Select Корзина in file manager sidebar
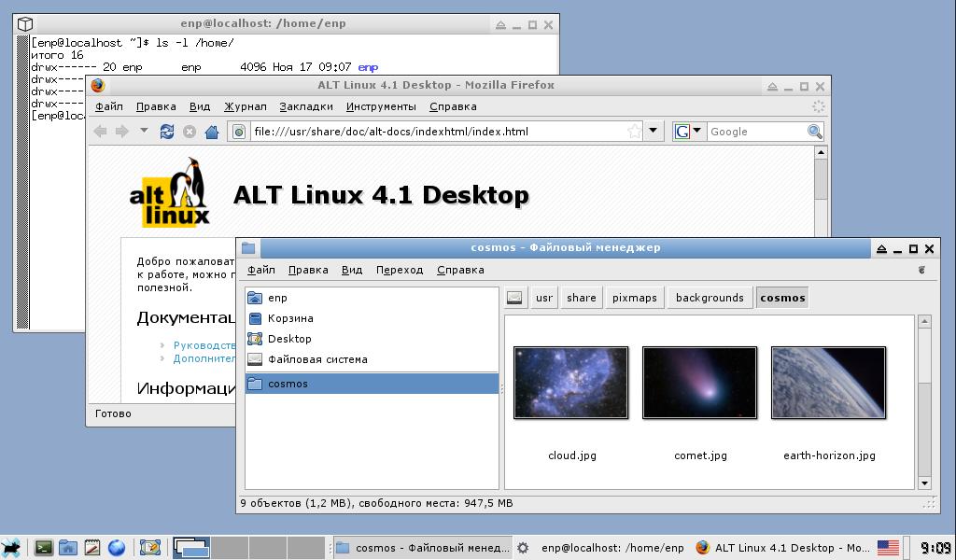The width and height of the screenshot is (956, 560). [372, 318]
